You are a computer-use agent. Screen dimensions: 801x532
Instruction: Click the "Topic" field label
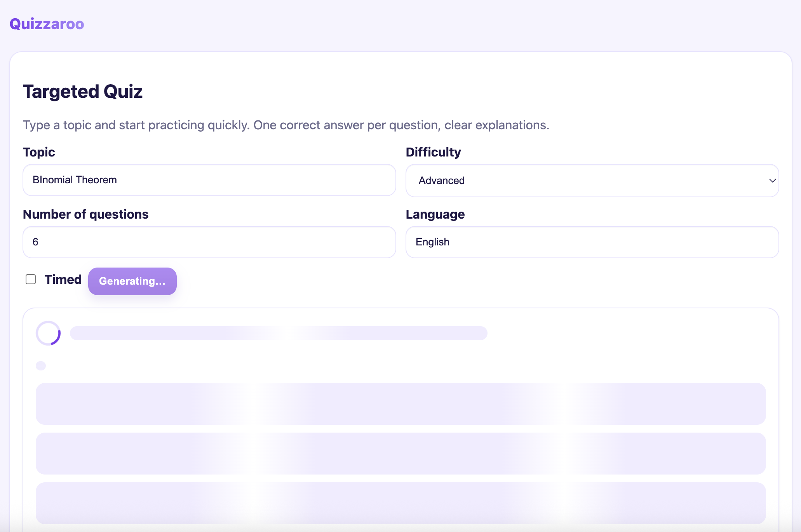click(x=39, y=152)
